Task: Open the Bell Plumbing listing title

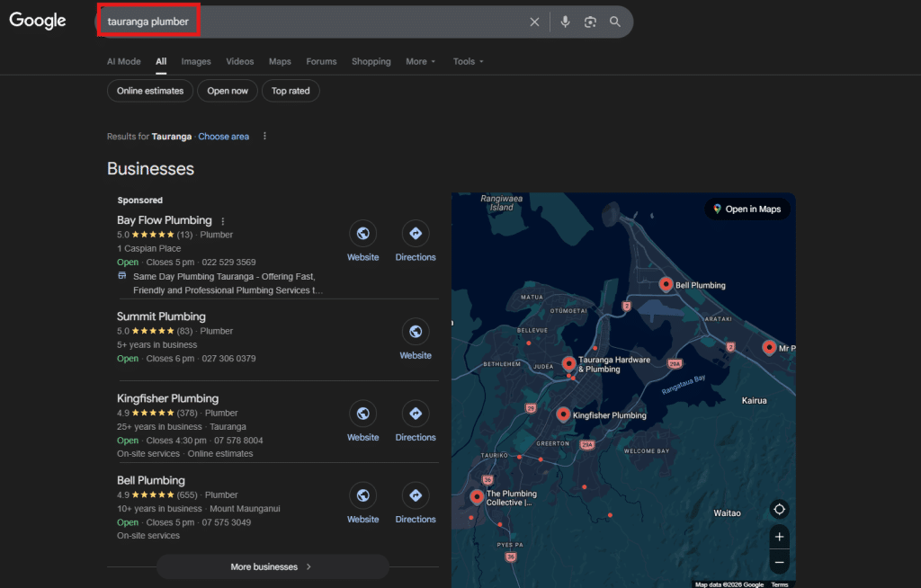Action: tap(151, 480)
